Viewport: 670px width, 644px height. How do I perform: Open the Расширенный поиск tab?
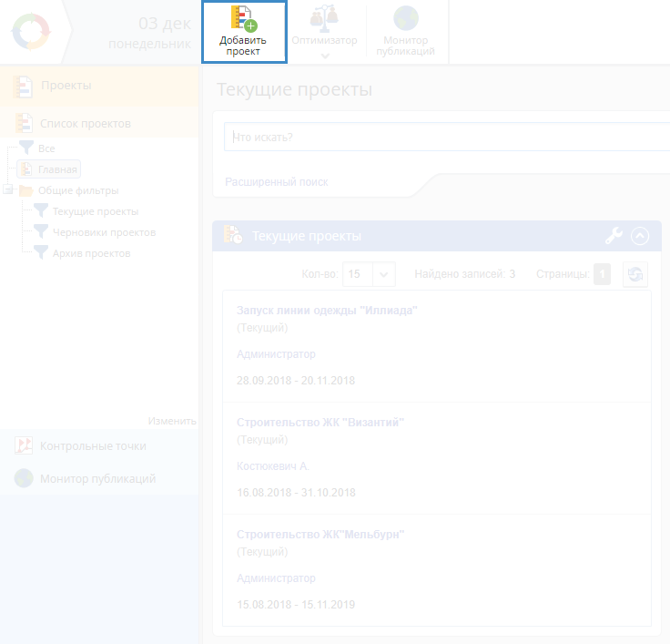(276, 182)
